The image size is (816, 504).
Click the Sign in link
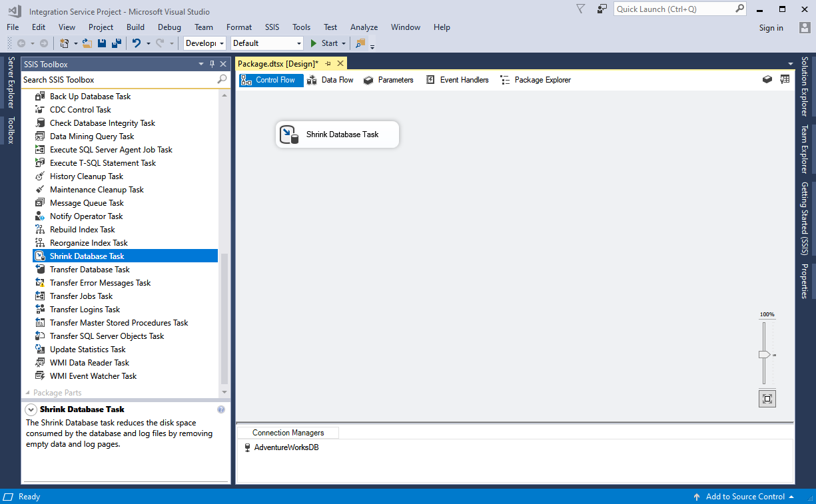pos(771,28)
